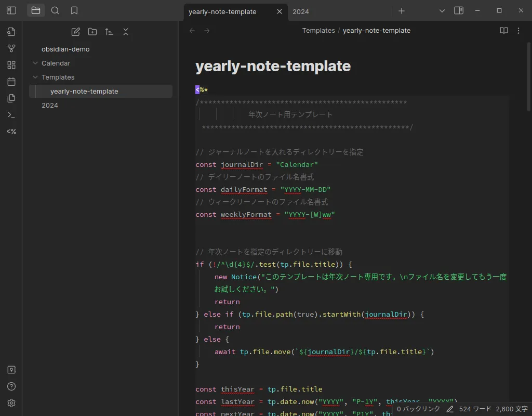The height and width of the screenshot is (416, 532).
Task: Collapse the Calendar folder
Action: (x=35, y=63)
